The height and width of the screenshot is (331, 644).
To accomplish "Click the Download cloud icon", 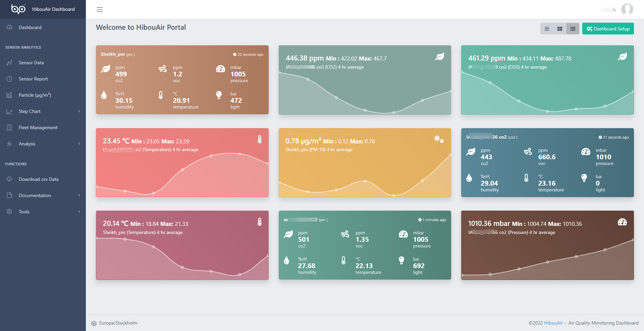I will tap(9, 179).
